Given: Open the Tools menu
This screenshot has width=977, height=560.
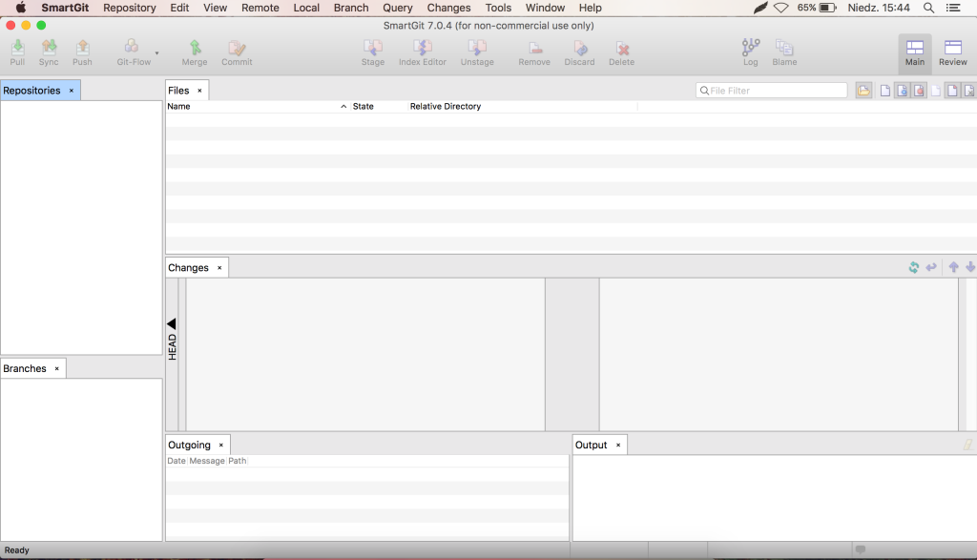Looking at the screenshot, I should click(498, 8).
